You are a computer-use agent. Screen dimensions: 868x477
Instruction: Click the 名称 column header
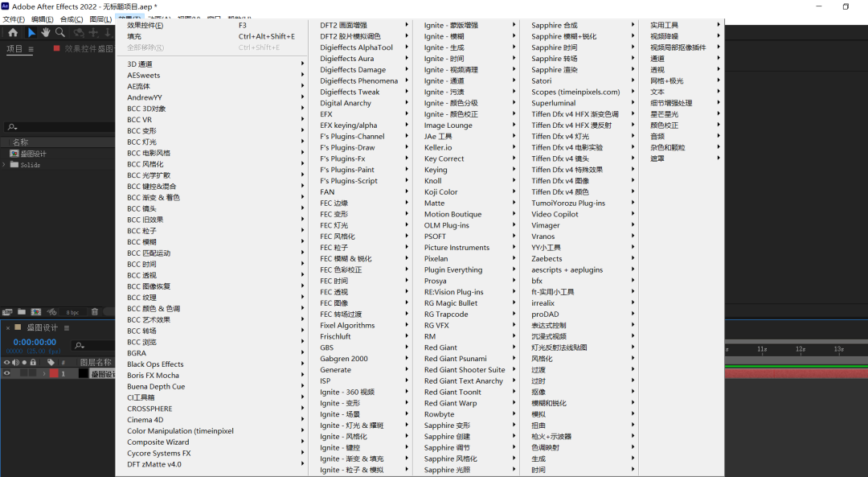[x=20, y=142]
